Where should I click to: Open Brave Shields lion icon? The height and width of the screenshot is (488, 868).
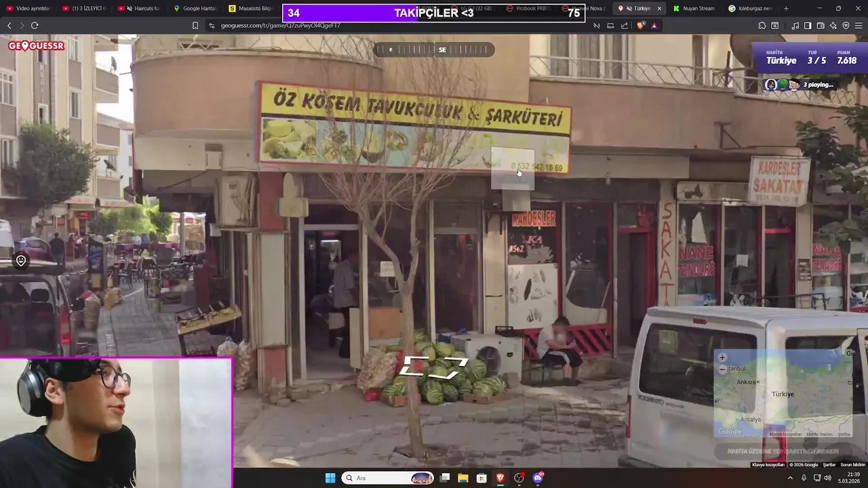pos(641,25)
